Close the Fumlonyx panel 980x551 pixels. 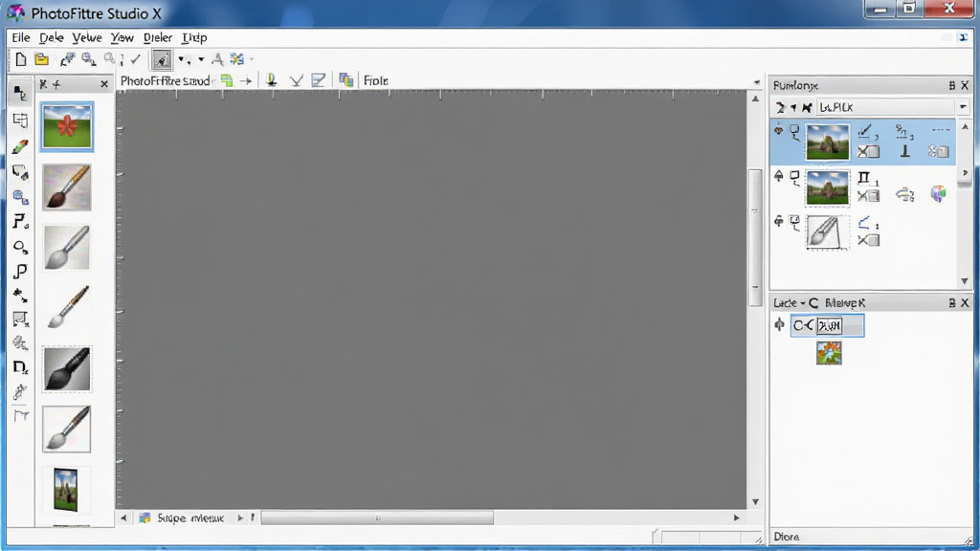(965, 85)
